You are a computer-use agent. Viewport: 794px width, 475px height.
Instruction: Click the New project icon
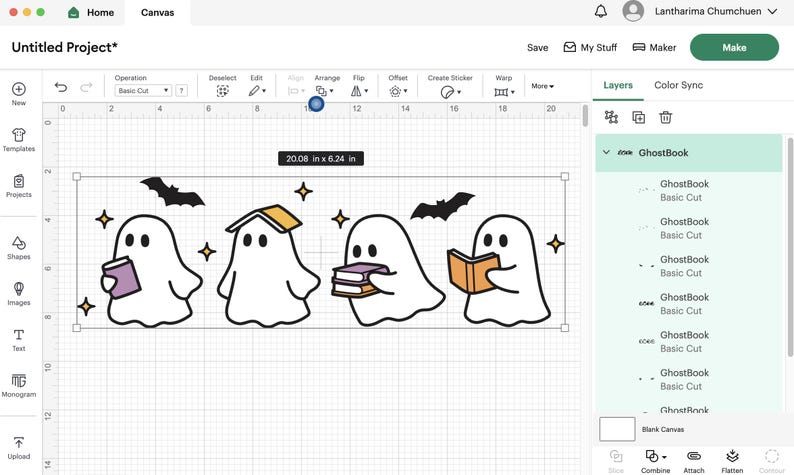[x=19, y=89]
